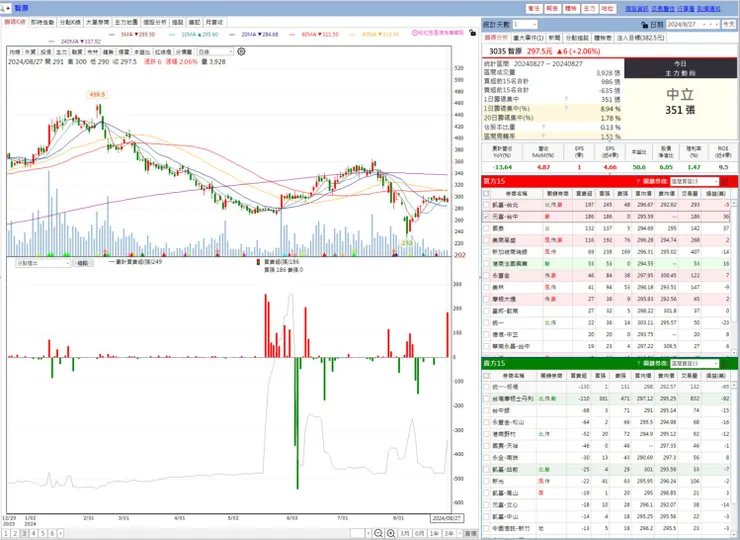This screenshot has width=740, height=540.
Task: Click the 240MA legend line
Action: click(75, 42)
